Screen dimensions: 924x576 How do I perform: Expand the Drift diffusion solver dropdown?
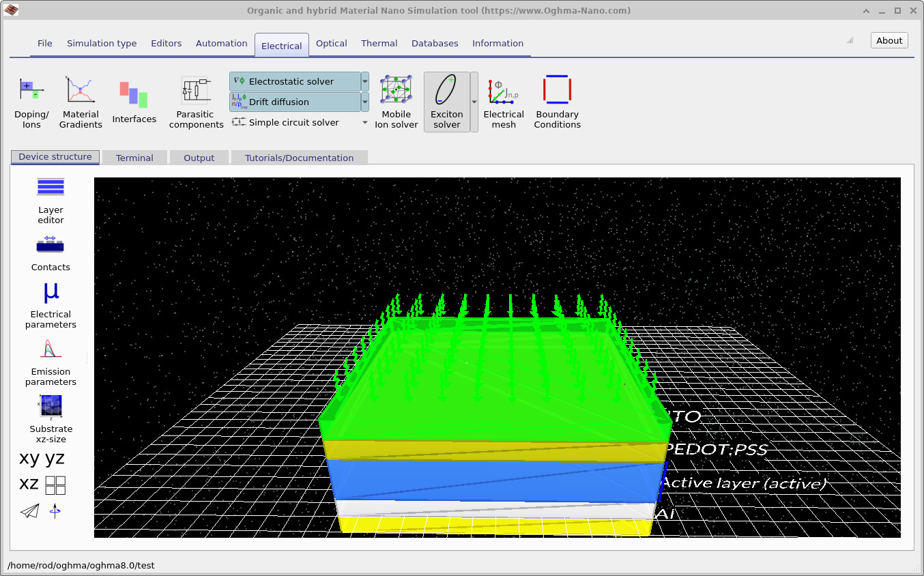click(x=364, y=101)
